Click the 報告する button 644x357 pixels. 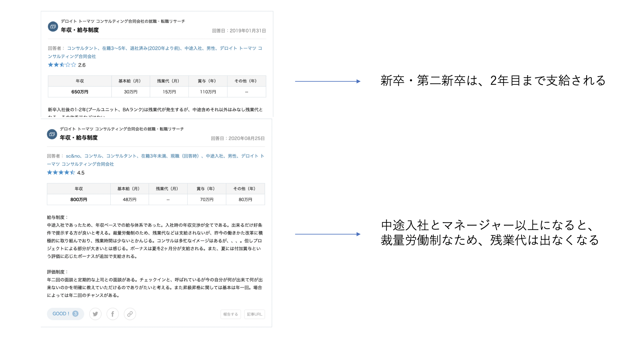[231, 314]
